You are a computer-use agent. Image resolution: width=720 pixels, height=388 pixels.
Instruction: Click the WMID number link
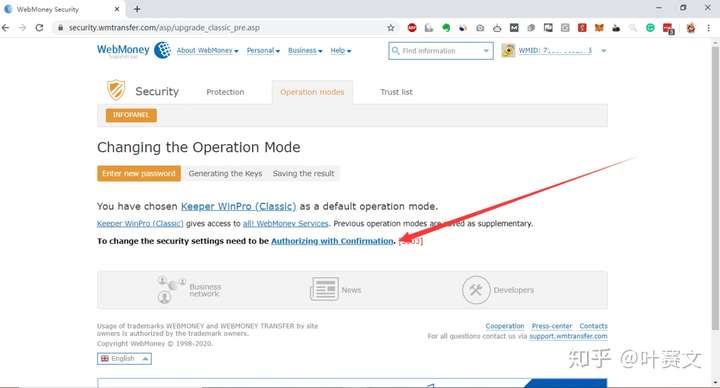pyautogui.click(x=555, y=51)
